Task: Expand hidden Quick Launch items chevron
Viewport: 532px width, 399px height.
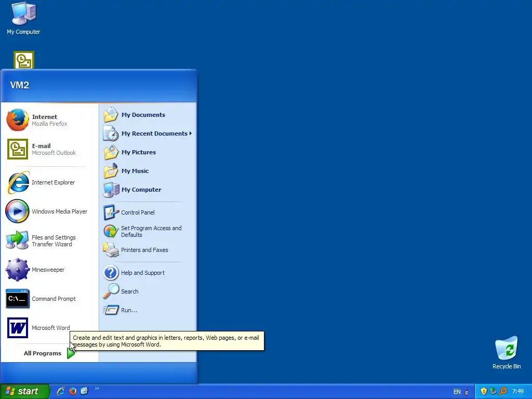Action: point(97,389)
